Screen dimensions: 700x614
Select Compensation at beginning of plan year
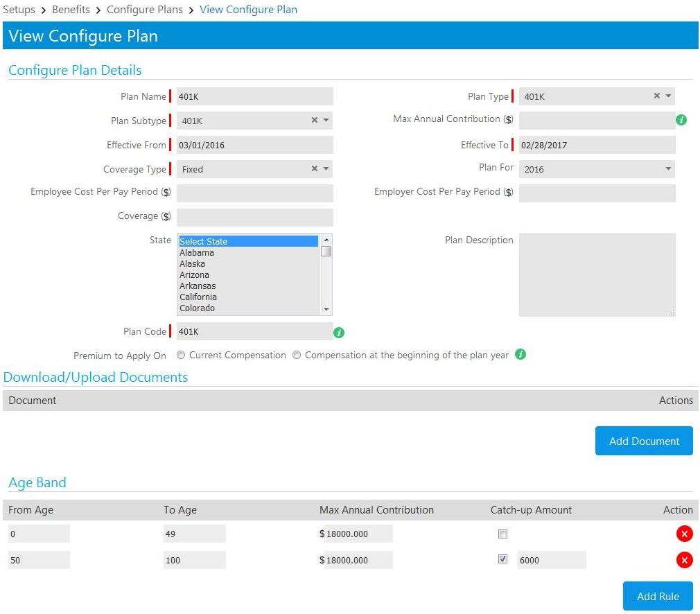click(x=297, y=356)
